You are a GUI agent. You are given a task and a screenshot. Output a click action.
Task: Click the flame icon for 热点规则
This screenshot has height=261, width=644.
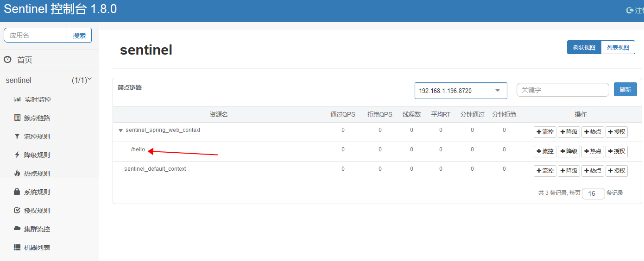(17, 174)
